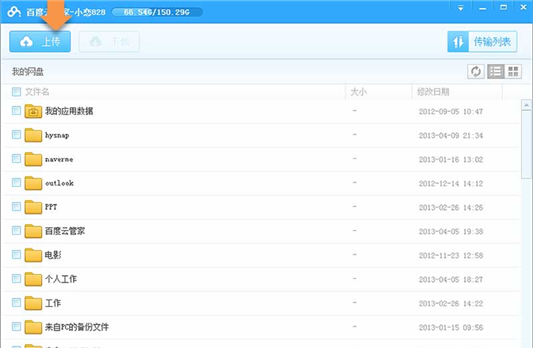Viewport: 533px width, 361px height.
Task: Select the 工作 folder name
Action: coord(53,303)
